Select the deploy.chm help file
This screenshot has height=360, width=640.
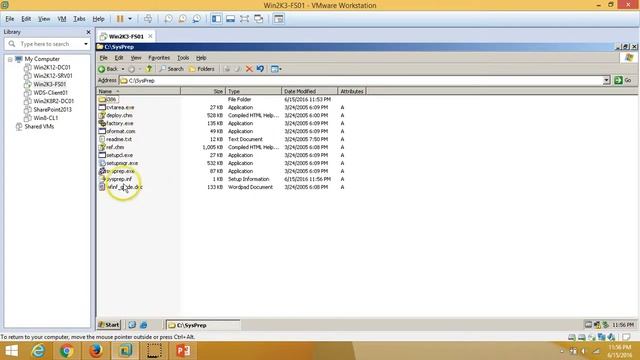click(x=116, y=116)
